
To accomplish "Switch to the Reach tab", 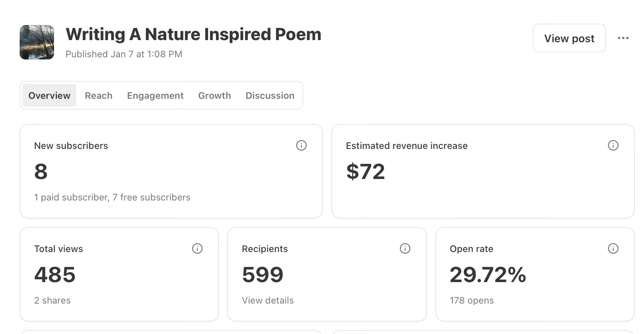I will pyautogui.click(x=99, y=96).
